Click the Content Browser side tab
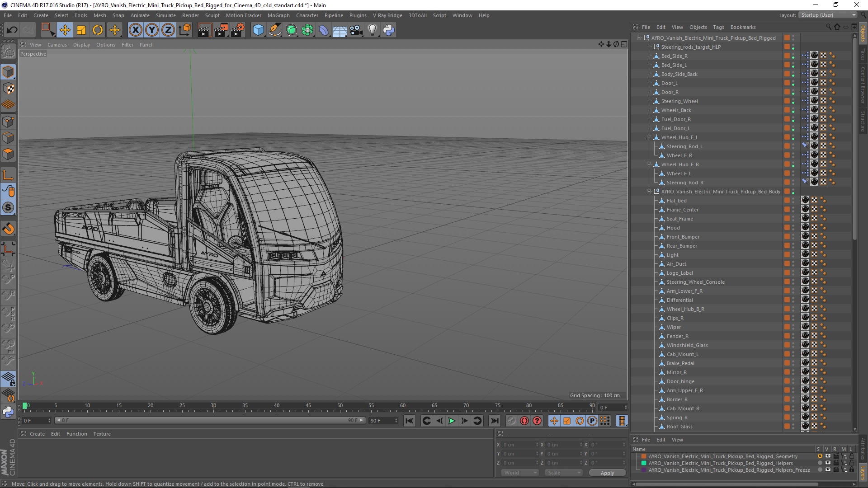Viewport: 868px width, 488px height. [x=863, y=84]
